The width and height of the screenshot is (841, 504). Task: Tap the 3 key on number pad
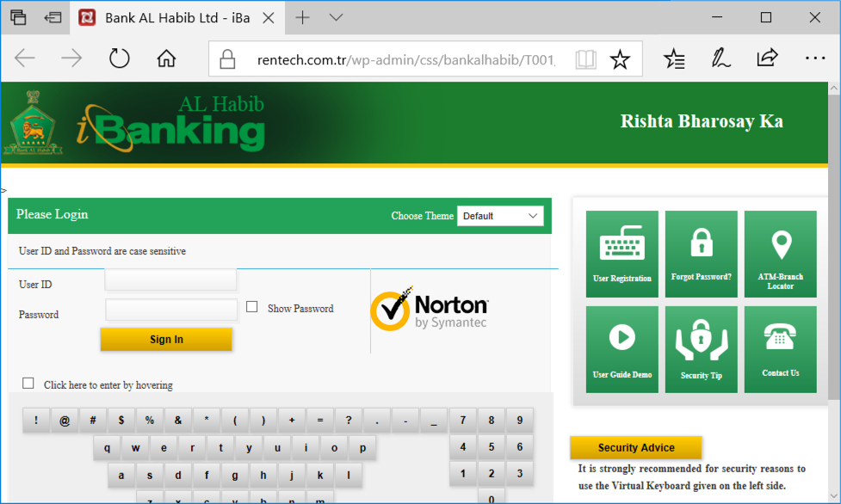[x=520, y=474]
